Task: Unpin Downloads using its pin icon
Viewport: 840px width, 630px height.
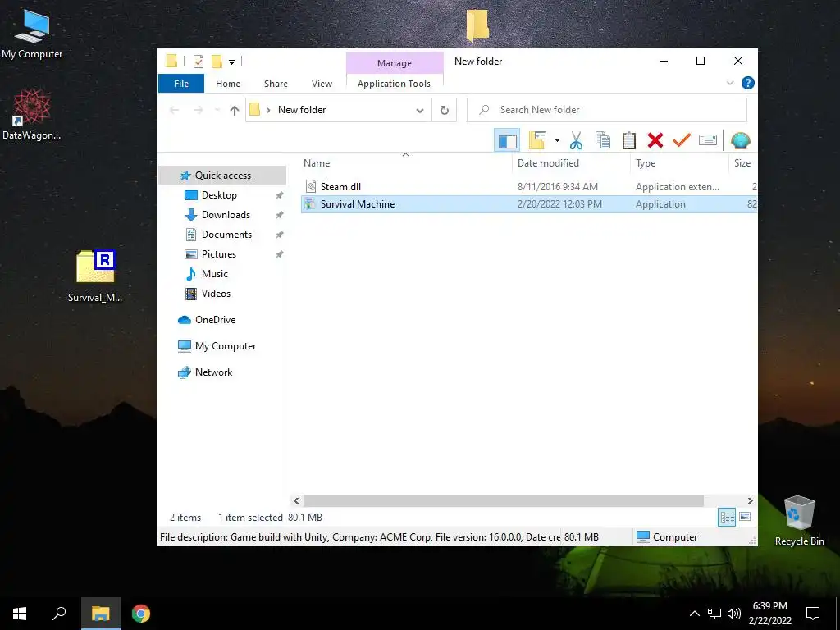Action: 279,216
